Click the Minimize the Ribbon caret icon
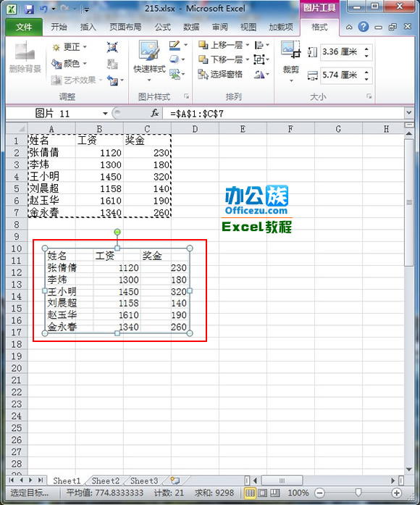This screenshot has width=420, height=505. (x=349, y=28)
